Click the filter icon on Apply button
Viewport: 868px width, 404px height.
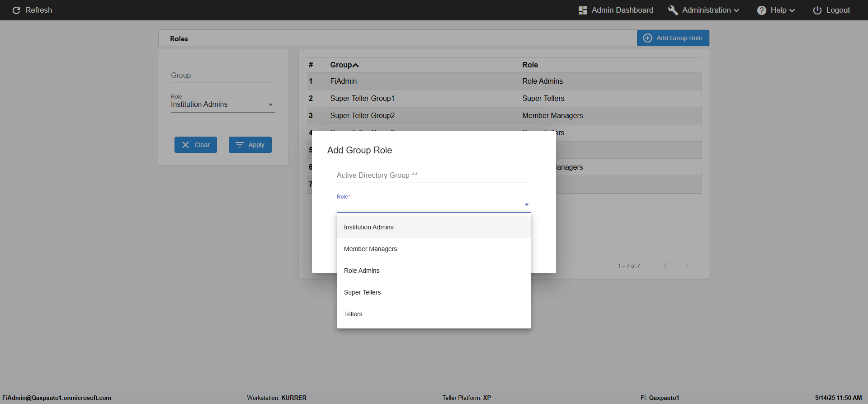pyautogui.click(x=240, y=145)
